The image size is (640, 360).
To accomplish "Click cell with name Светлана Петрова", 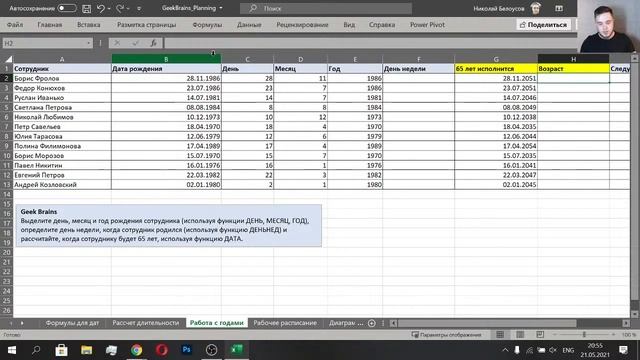I will (62, 107).
